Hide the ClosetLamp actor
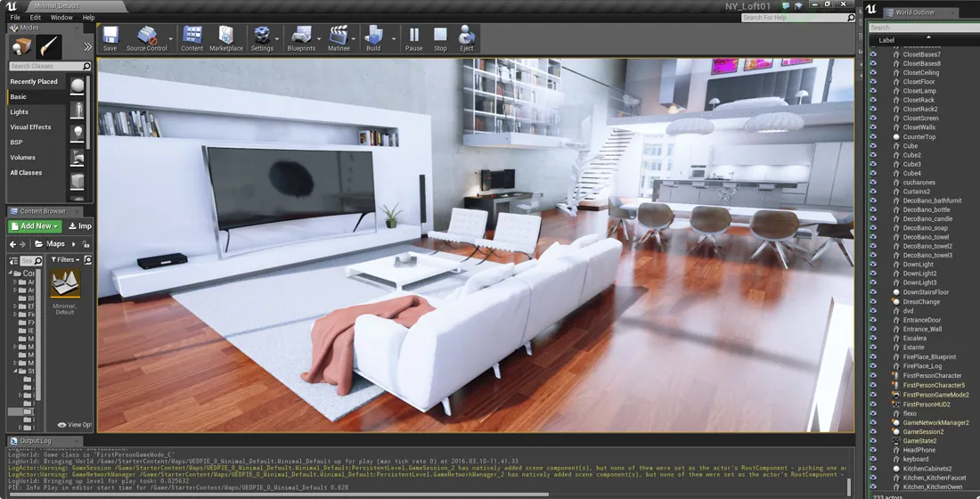This screenshot has width=980, height=499. (x=874, y=91)
